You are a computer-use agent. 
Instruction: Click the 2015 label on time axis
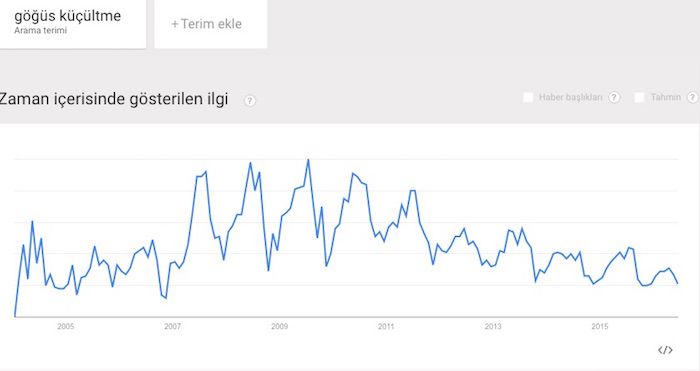600,326
